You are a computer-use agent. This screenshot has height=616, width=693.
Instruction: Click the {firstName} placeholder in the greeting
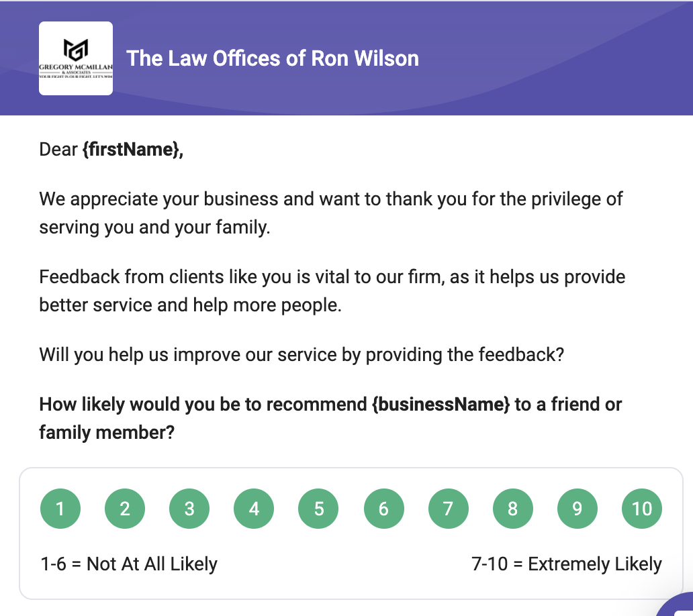click(x=132, y=149)
